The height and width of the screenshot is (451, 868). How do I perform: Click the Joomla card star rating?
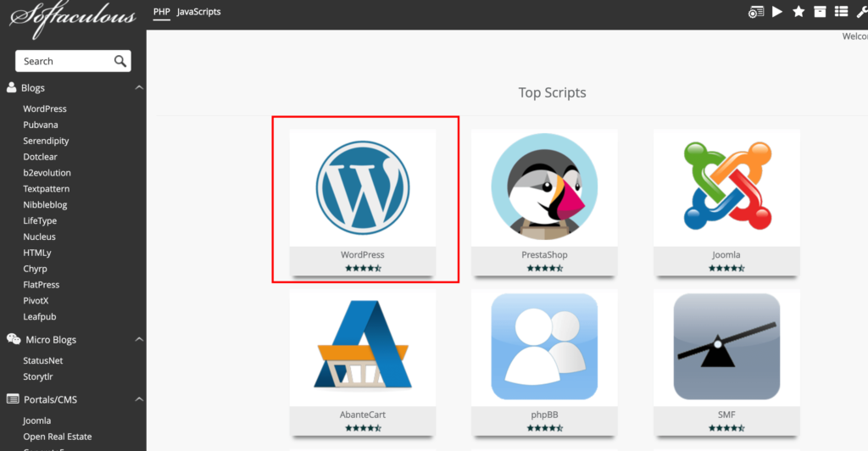726,269
